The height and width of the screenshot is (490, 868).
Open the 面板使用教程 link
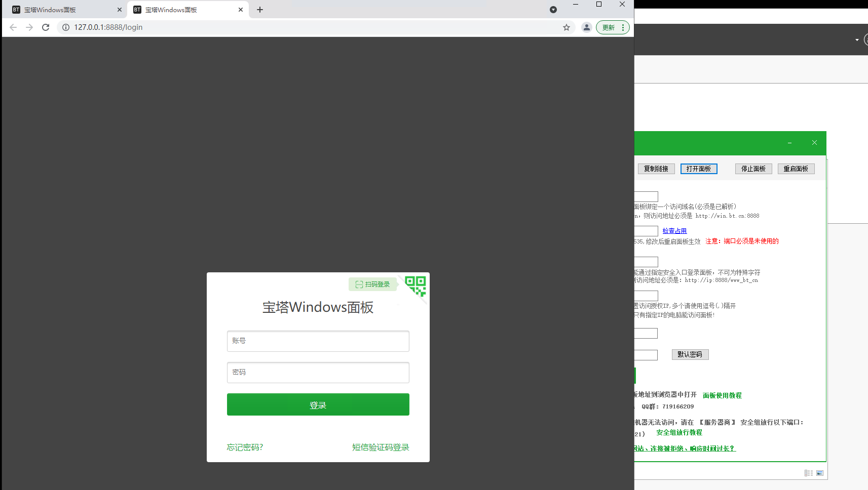pos(722,395)
